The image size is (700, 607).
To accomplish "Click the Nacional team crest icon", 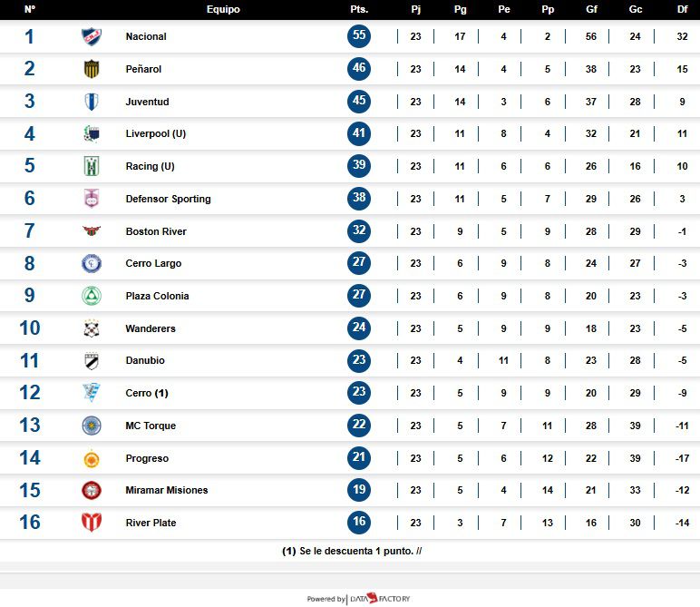I will (92, 37).
